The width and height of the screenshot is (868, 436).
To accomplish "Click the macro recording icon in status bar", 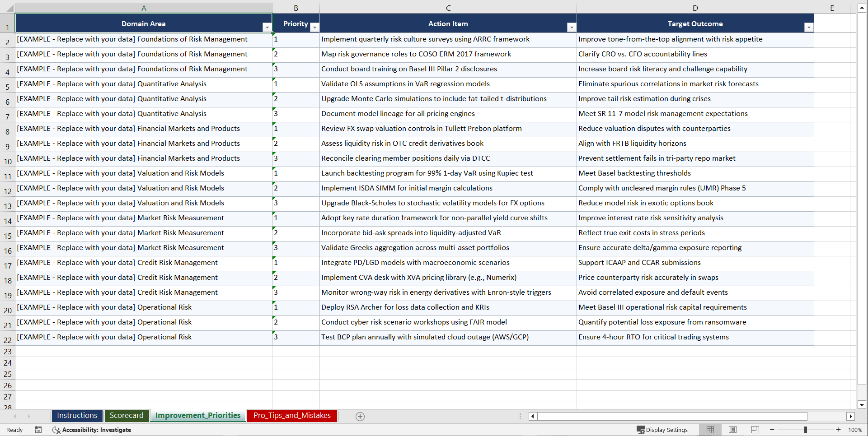I will tap(38, 430).
